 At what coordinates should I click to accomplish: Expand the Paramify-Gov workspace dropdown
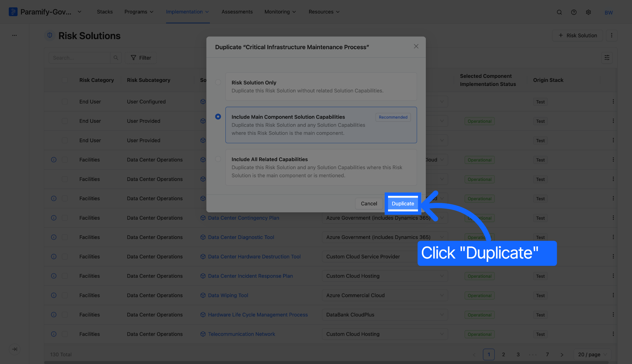pos(80,12)
